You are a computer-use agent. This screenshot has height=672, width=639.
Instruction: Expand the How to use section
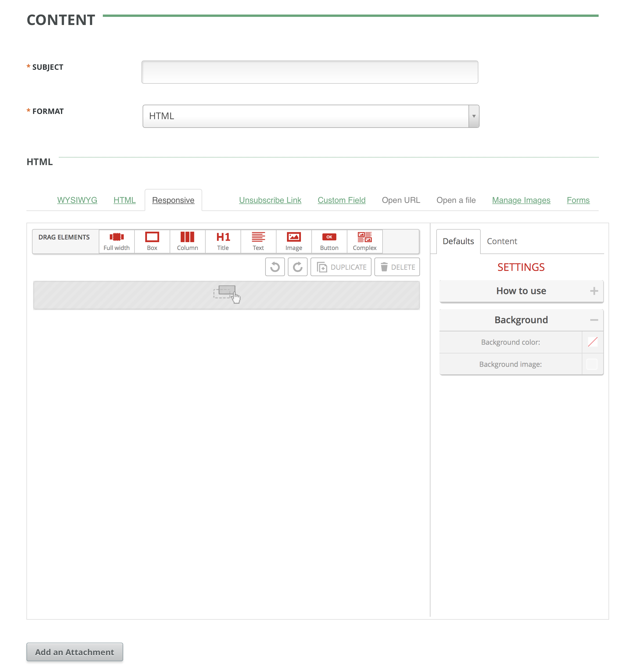tap(594, 291)
